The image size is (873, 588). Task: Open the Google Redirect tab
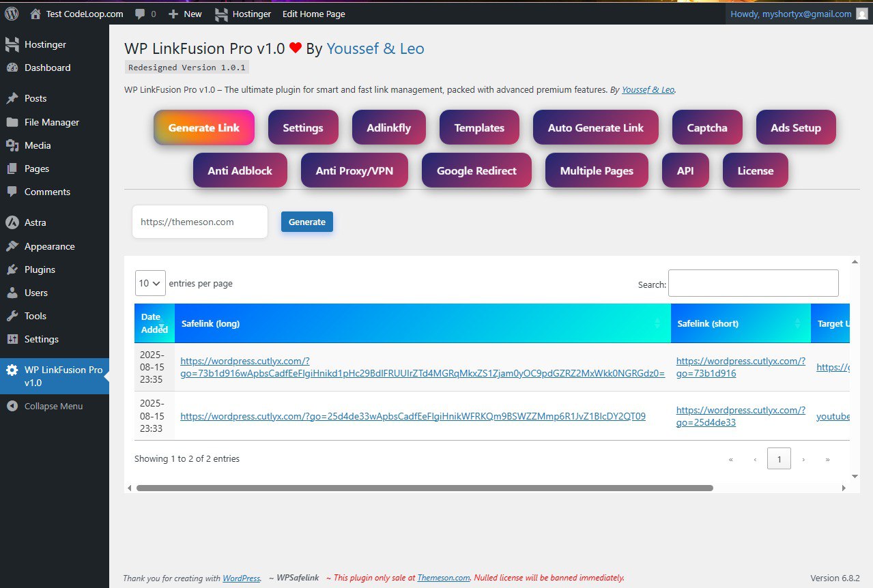coord(476,171)
